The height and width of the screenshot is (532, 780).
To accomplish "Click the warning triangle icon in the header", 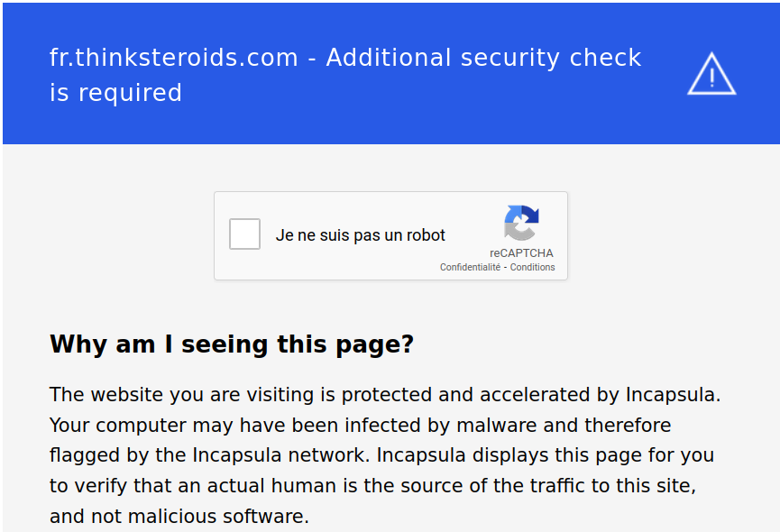I will [x=711, y=75].
